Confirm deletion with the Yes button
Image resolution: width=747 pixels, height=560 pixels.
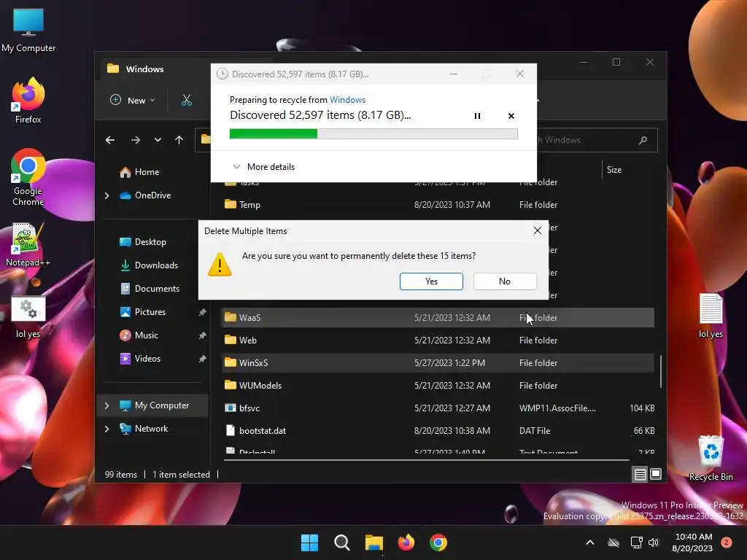pos(431,281)
